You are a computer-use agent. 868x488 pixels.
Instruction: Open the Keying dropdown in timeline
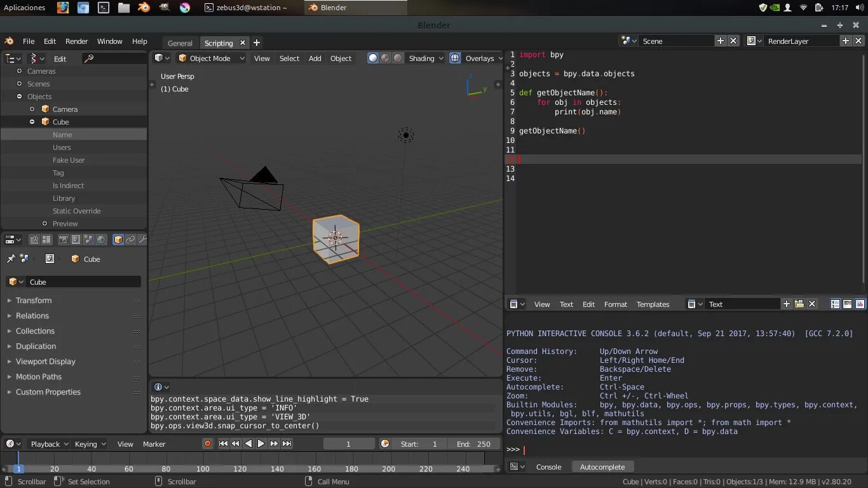click(x=90, y=444)
